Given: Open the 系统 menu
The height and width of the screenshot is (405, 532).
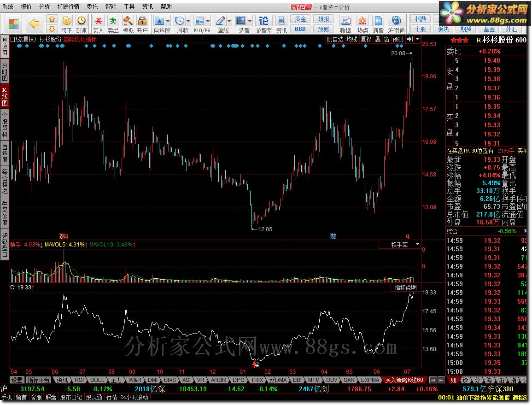Looking at the screenshot, I should [8, 7].
